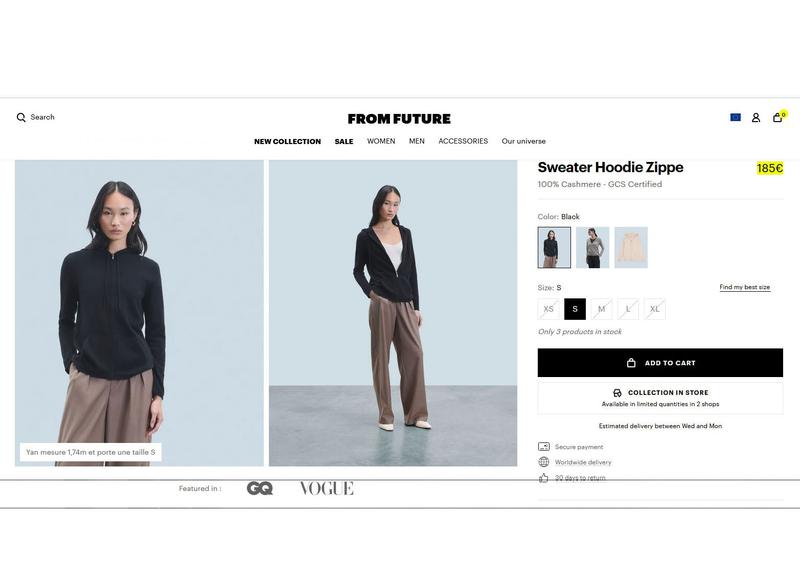The width and height of the screenshot is (800, 562).
Task: Click the worldwide delivery globe icon
Action: click(x=544, y=462)
